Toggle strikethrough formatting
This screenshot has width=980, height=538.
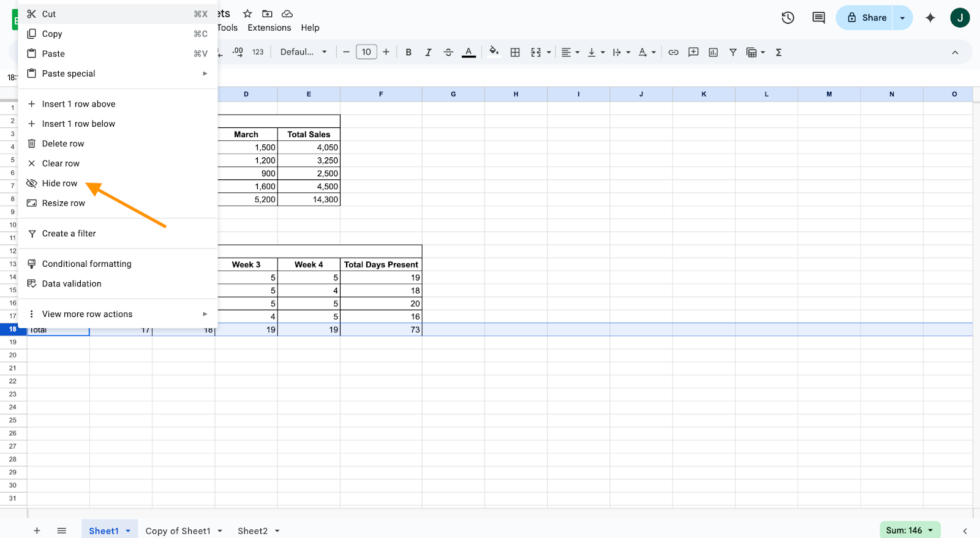click(x=448, y=52)
